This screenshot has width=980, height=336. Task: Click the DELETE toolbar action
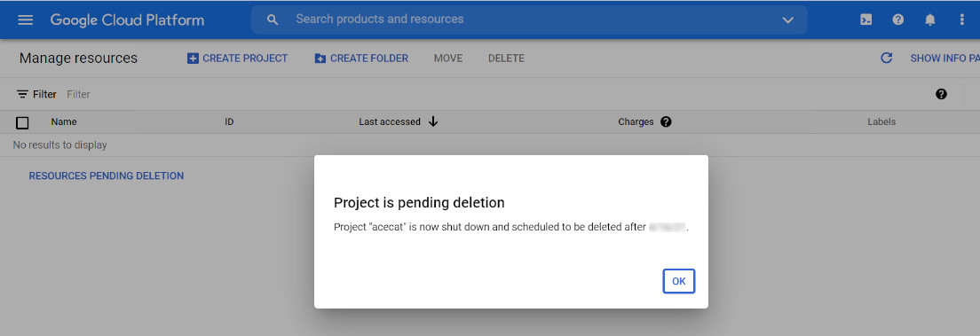[x=506, y=59]
